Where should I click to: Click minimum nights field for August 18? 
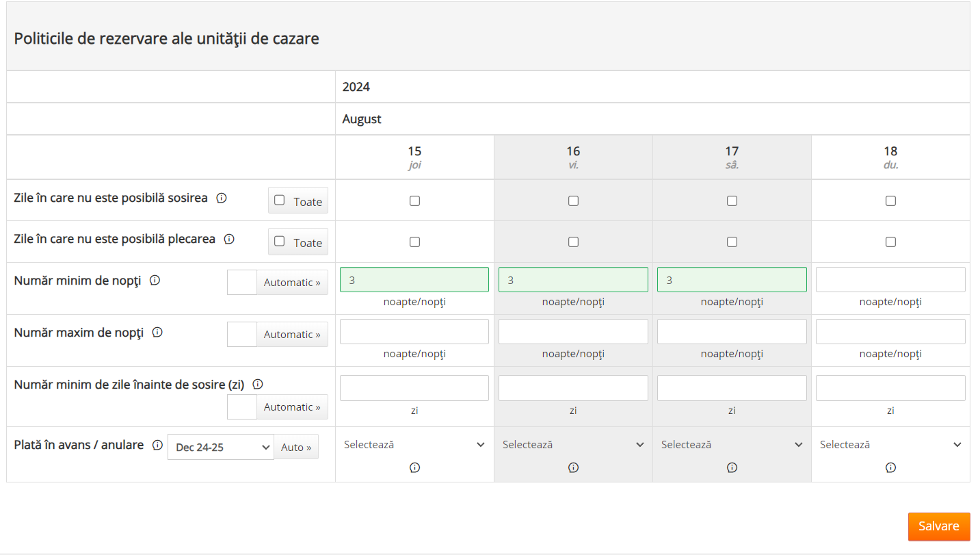pos(890,279)
